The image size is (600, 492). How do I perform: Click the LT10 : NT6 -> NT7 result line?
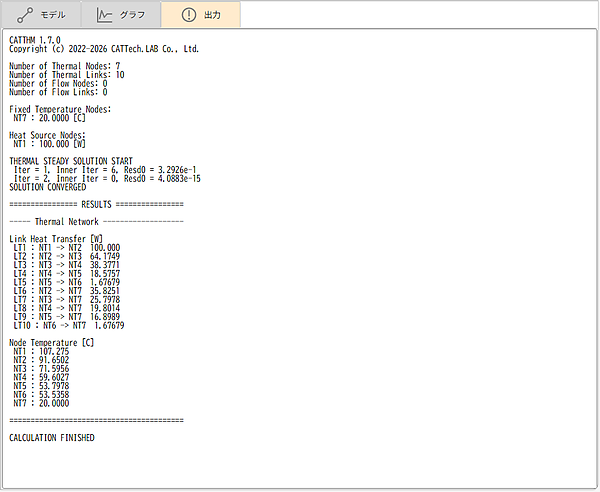click(69, 325)
